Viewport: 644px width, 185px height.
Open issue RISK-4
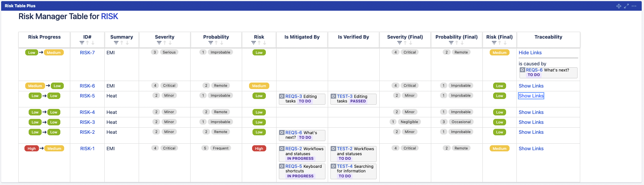[x=87, y=112]
